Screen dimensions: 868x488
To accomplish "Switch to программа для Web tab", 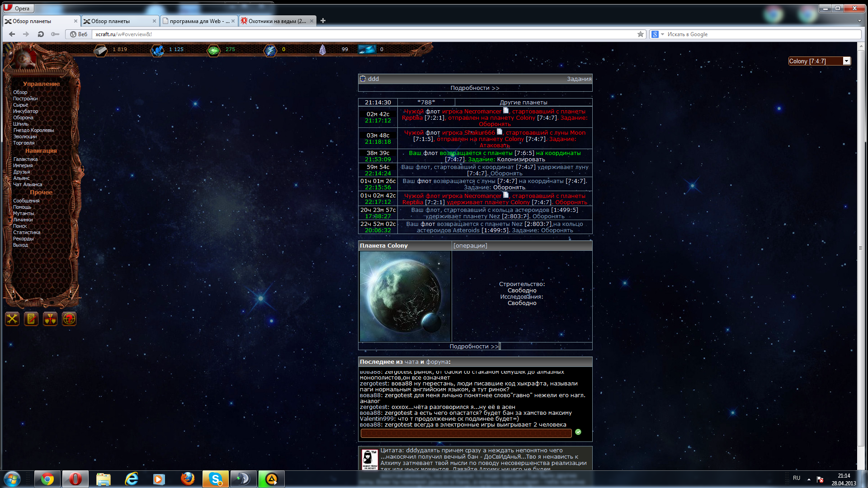I will click(199, 21).
